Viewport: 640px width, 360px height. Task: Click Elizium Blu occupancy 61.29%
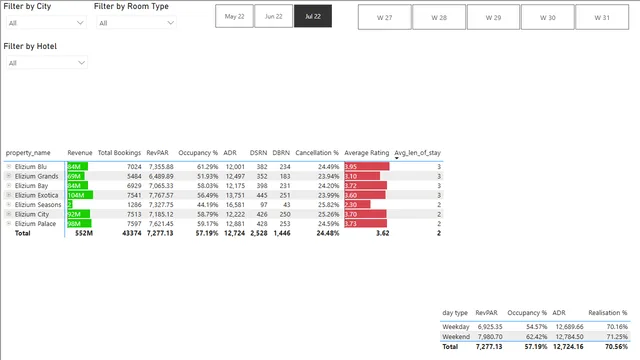click(x=207, y=167)
